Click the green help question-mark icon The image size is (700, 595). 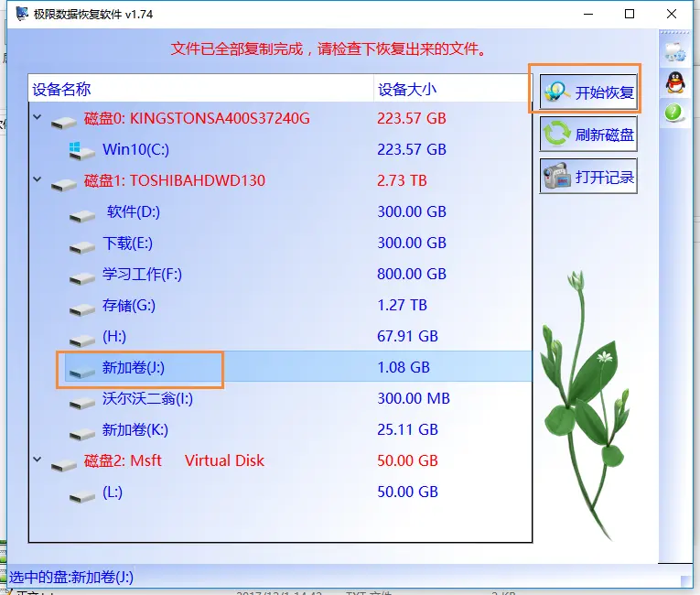673,113
